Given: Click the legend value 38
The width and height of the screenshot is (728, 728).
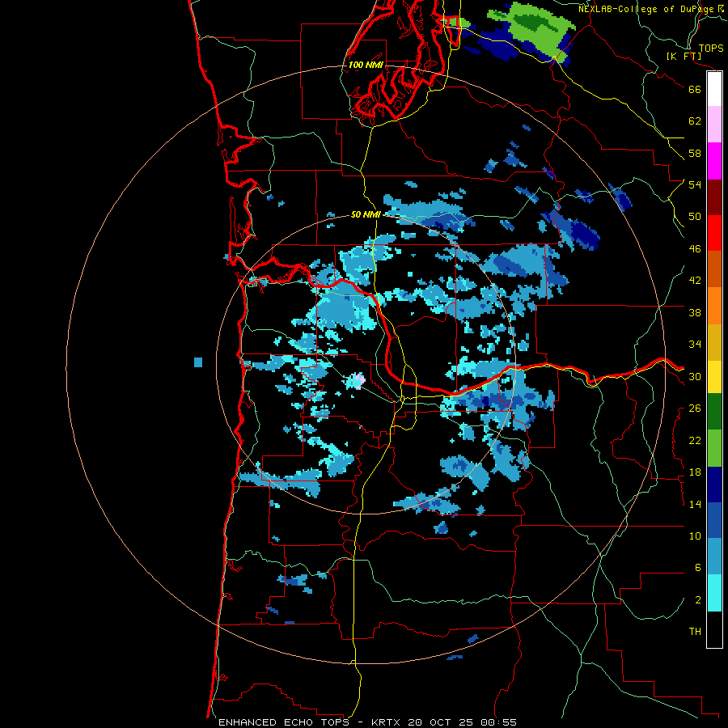Looking at the screenshot, I should (x=695, y=312).
